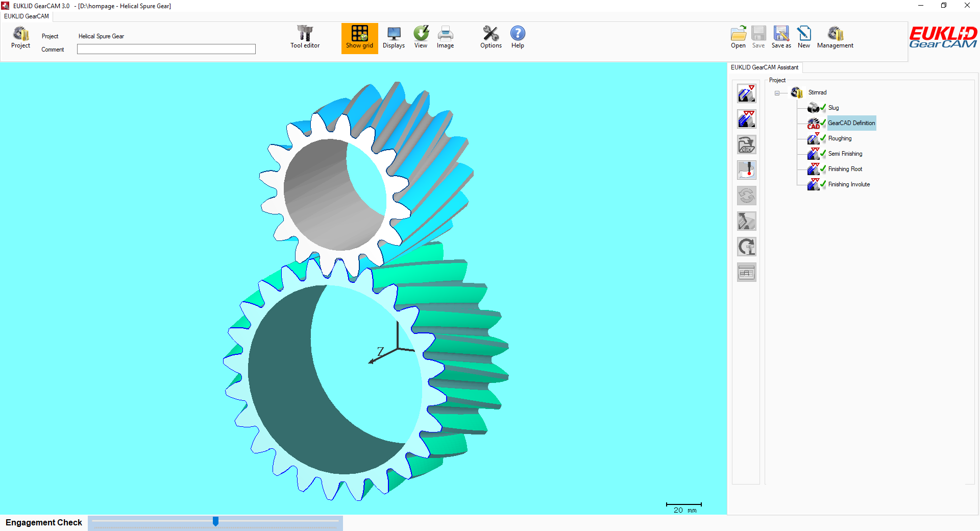Click the cltx folder import sidebar icon
The width and height of the screenshot is (980, 531).
pyautogui.click(x=746, y=145)
